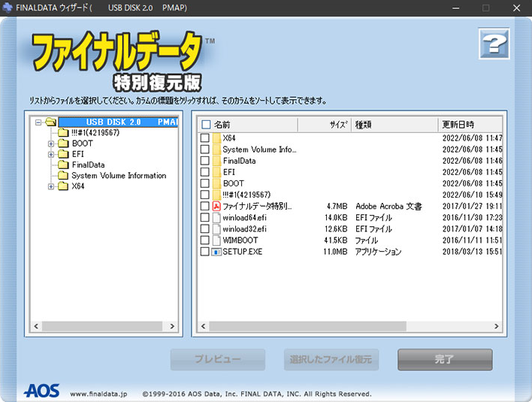Viewport: 532px width, 402px height.
Task: Tick the checkbox for winload32.efi
Action: click(x=204, y=228)
